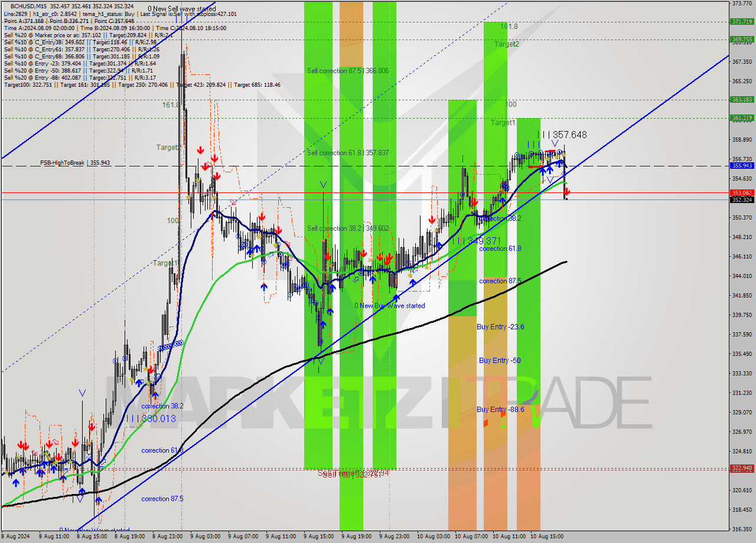Viewport: 756px width, 543px height.
Task: Click the green 371.719 price tag
Action: coord(742,22)
